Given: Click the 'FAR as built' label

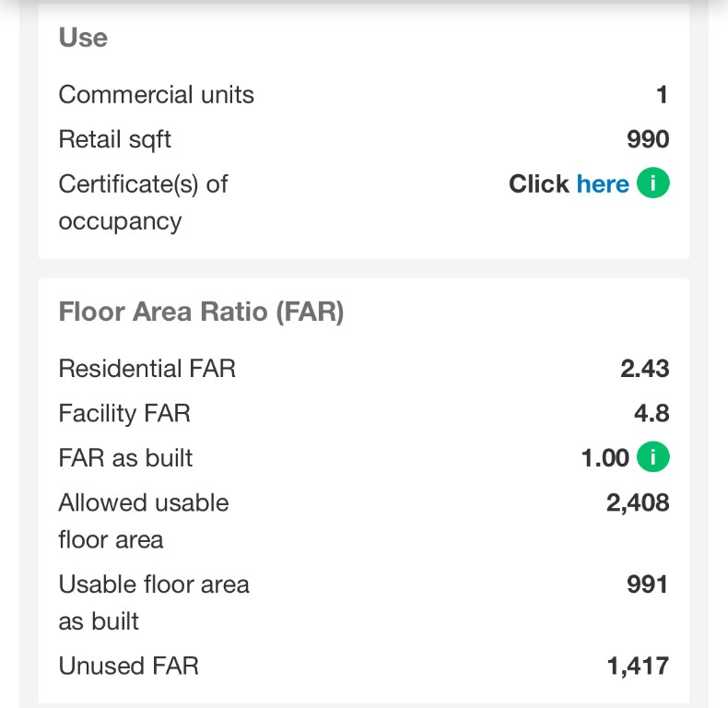Looking at the screenshot, I should tap(126, 457).
